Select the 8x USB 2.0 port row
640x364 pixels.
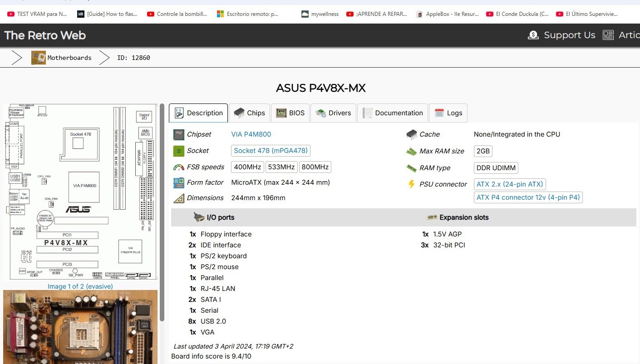click(207, 321)
